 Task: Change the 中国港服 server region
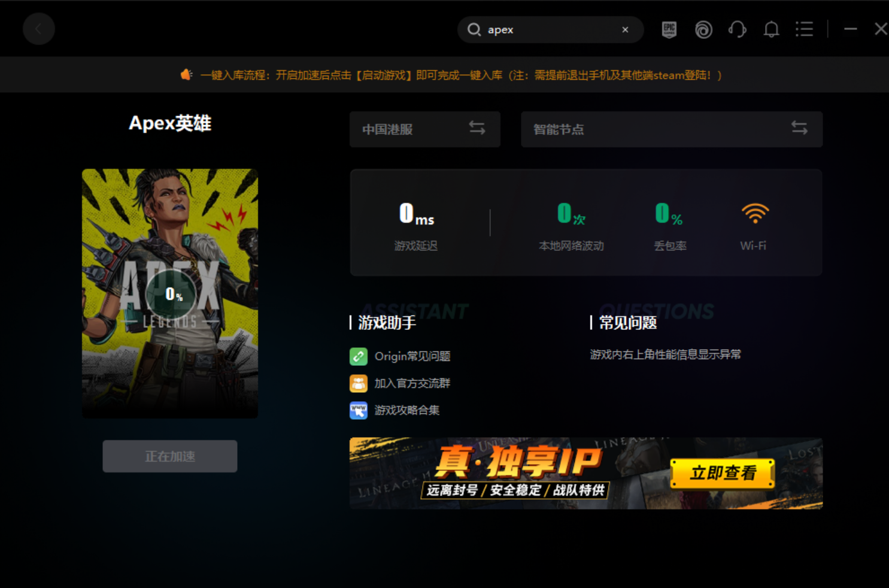425,129
